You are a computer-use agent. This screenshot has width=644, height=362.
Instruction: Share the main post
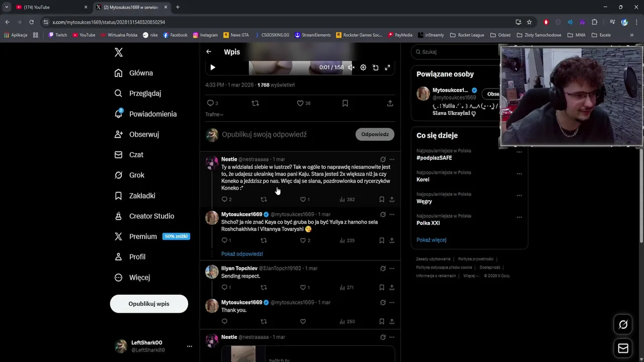tap(390, 103)
